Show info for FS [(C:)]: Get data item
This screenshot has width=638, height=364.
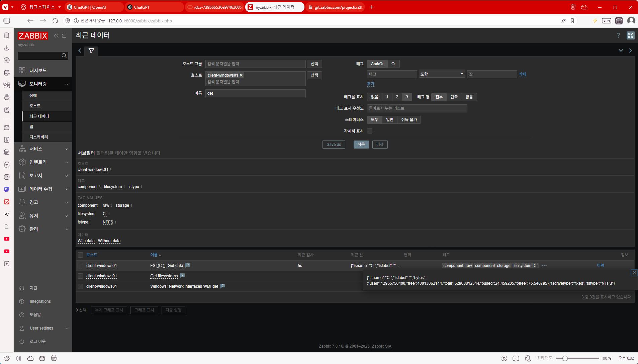click(x=188, y=265)
